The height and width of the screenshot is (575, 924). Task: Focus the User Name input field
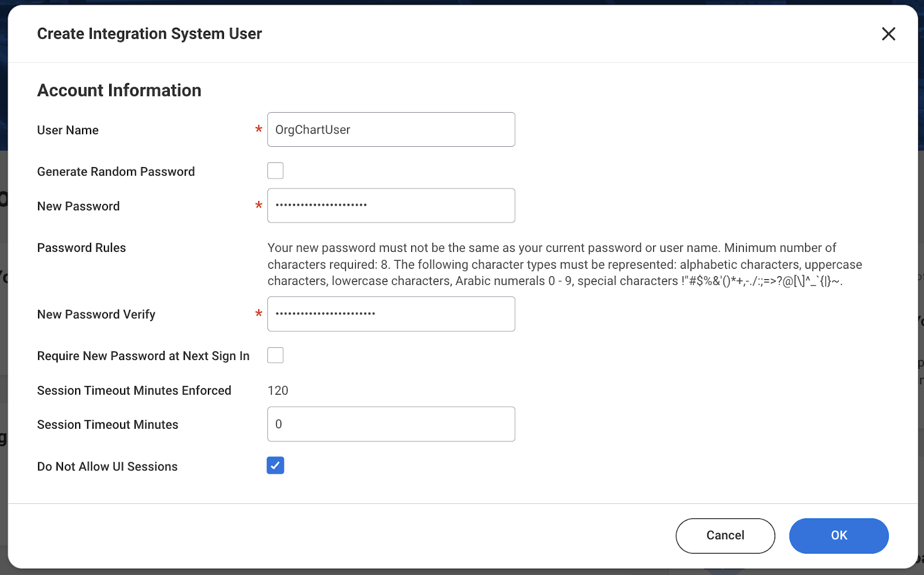click(391, 129)
